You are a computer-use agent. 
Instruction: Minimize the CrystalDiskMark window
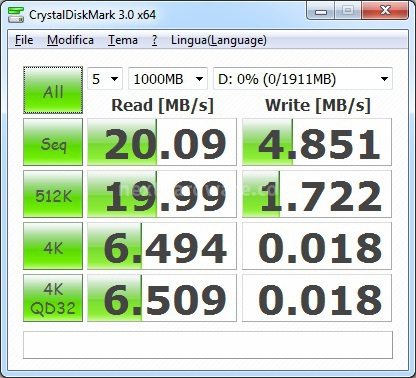tap(321, 12)
